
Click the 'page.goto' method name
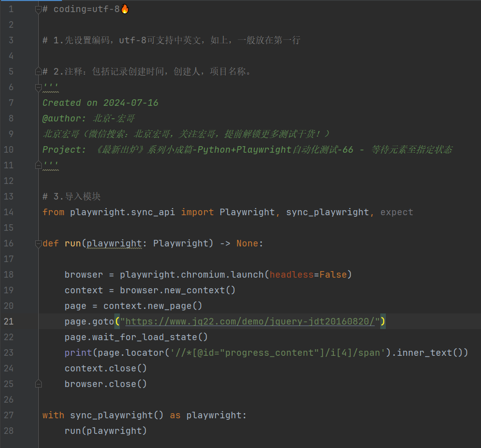click(x=89, y=322)
